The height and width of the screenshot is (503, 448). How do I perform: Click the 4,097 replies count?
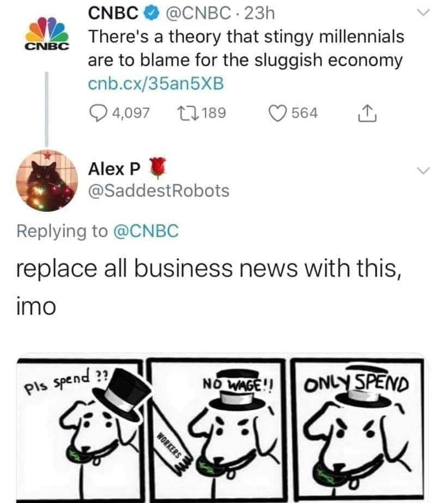131,113
